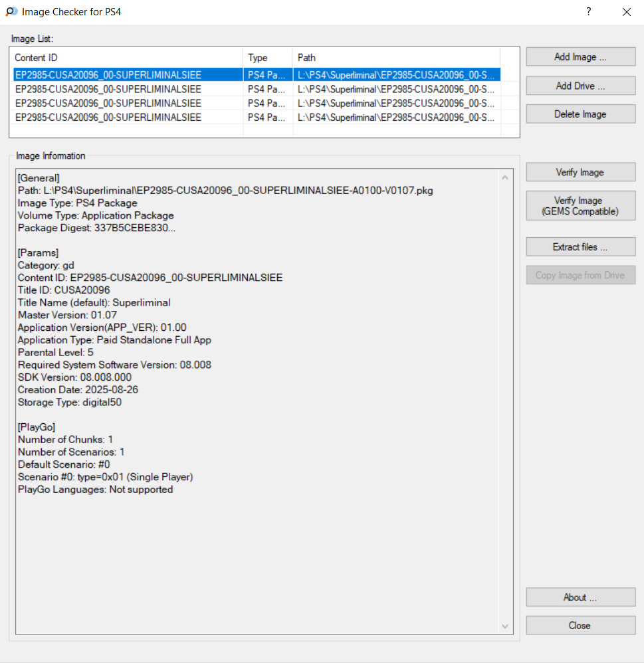The height and width of the screenshot is (663, 644).
Task: Click the Image Information scrollbar up arrow
Action: (x=505, y=178)
